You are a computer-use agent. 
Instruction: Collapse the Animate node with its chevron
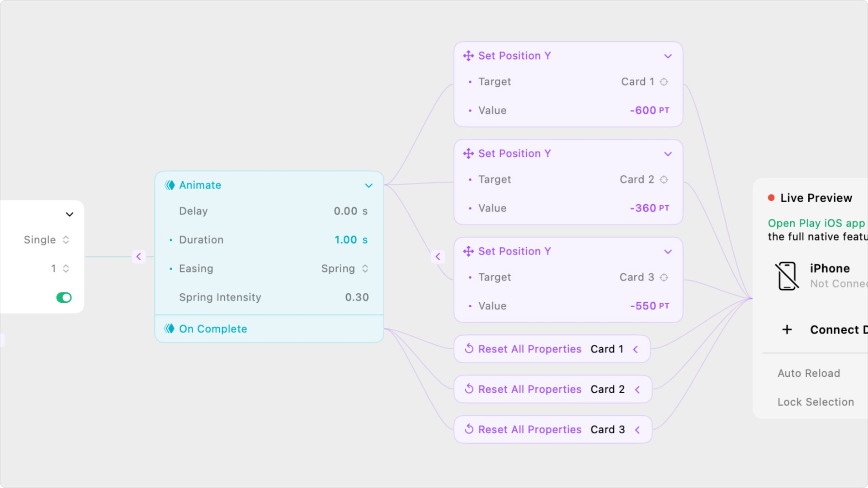(369, 185)
